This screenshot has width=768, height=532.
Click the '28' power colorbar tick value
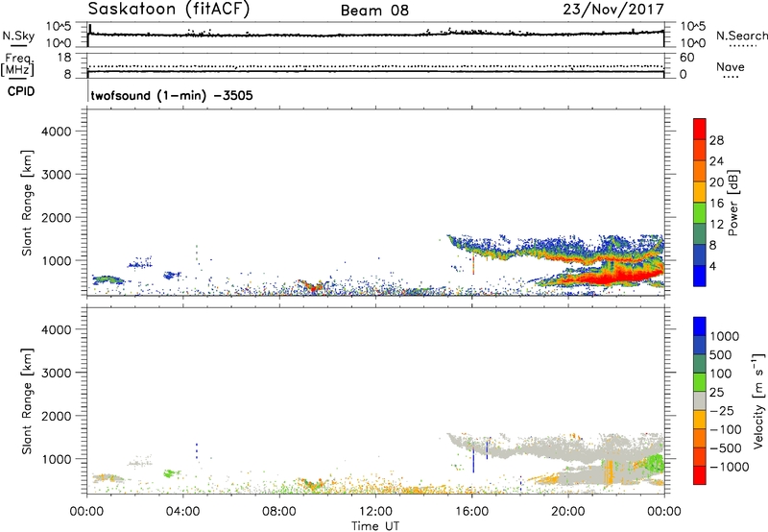716,140
